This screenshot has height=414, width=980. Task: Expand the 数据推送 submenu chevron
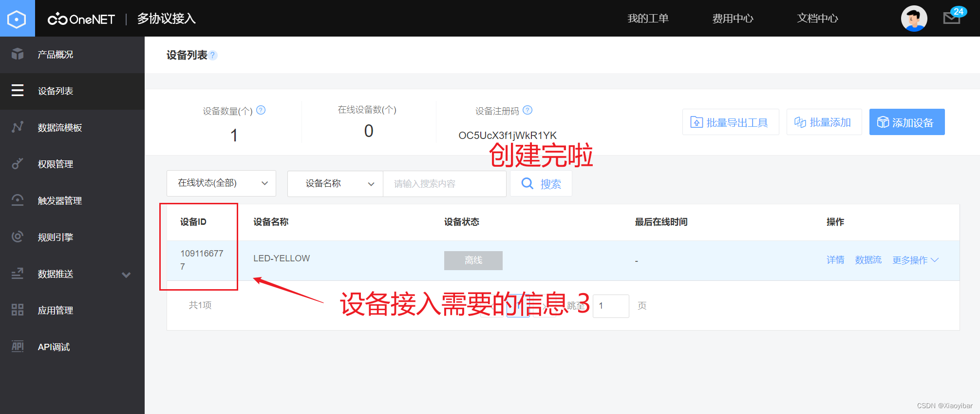pos(126,275)
